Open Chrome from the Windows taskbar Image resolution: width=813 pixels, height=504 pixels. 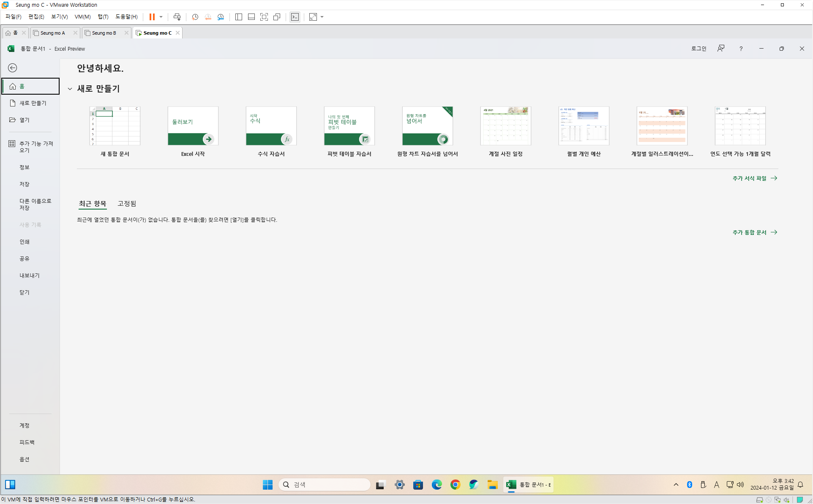(x=455, y=485)
